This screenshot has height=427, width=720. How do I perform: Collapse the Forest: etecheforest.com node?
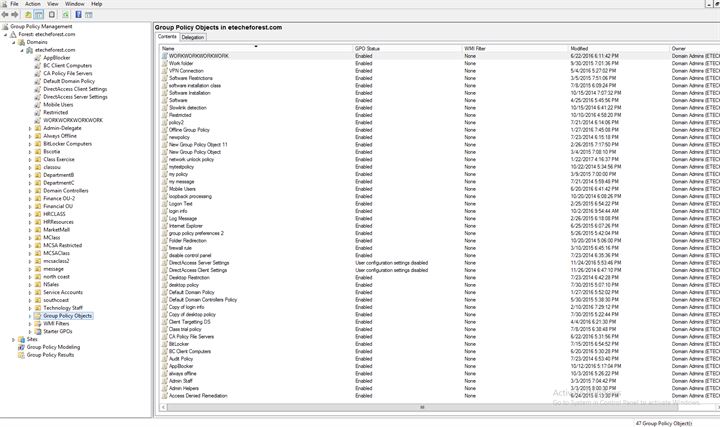(6, 35)
